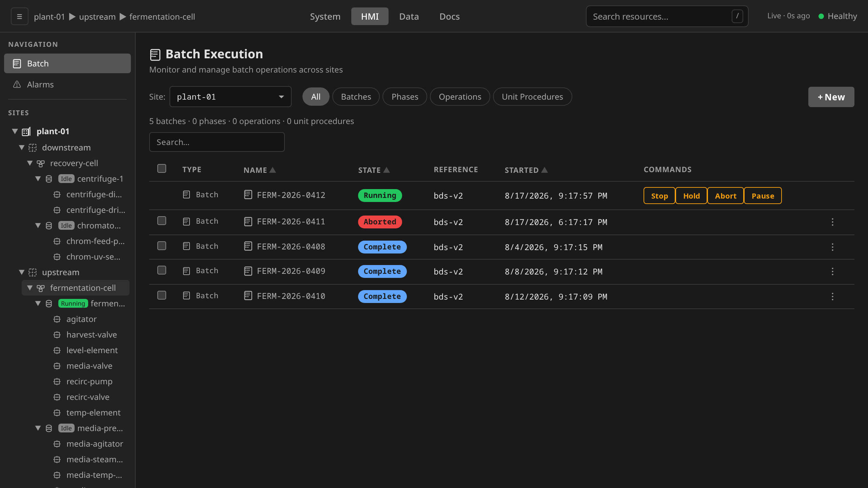Click the temp-element equipment icon
The height and width of the screenshot is (488, 868).
click(x=57, y=413)
